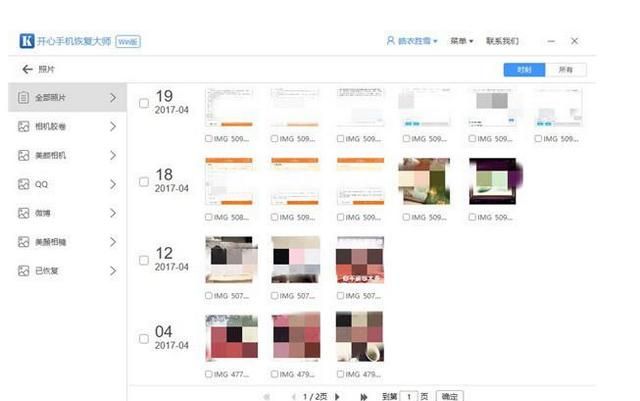Click the 联系我们 link
Screen dimensions: 640x401
pos(502,41)
